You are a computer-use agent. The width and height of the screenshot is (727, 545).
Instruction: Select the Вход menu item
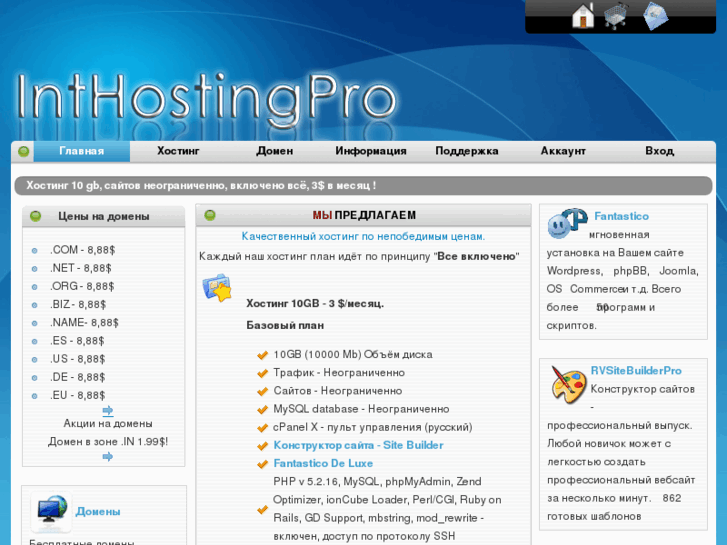coord(660,151)
